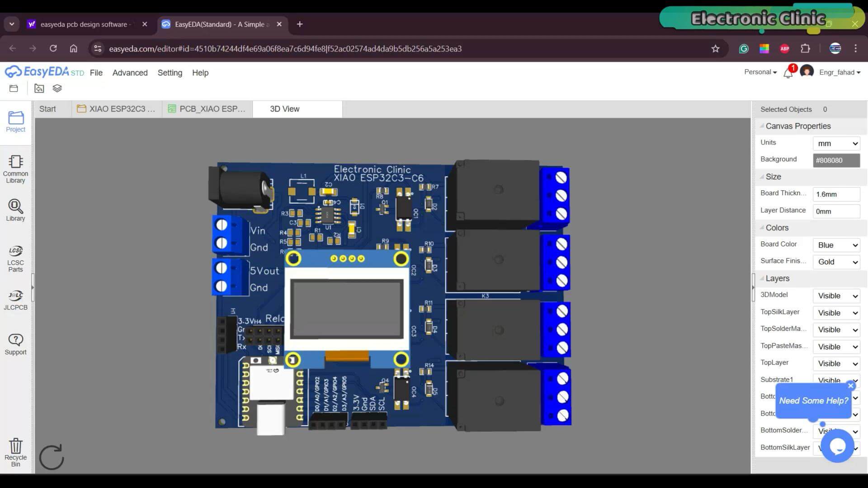Reload the browser page

point(53,48)
